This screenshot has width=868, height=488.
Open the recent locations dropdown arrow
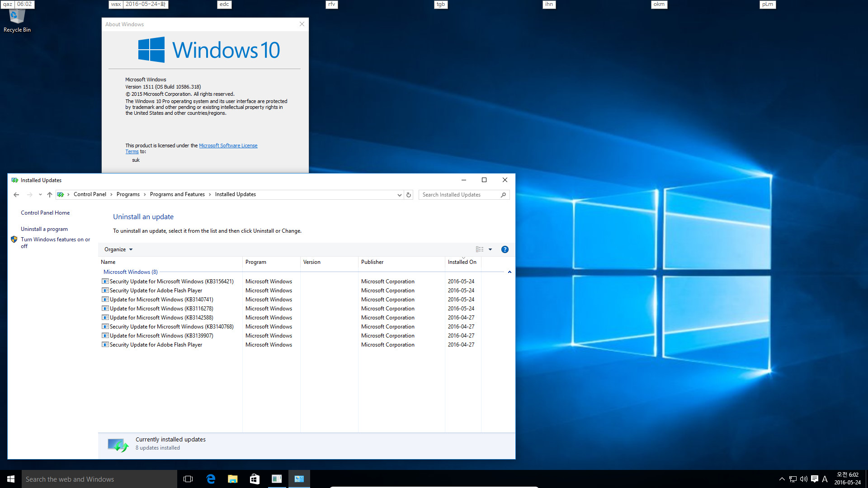tap(40, 195)
